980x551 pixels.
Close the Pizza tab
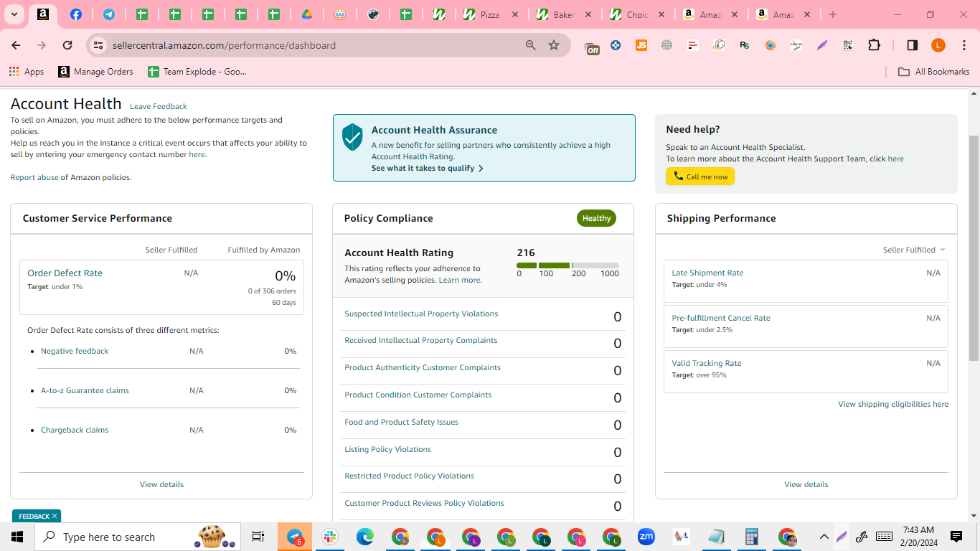click(x=516, y=14)
